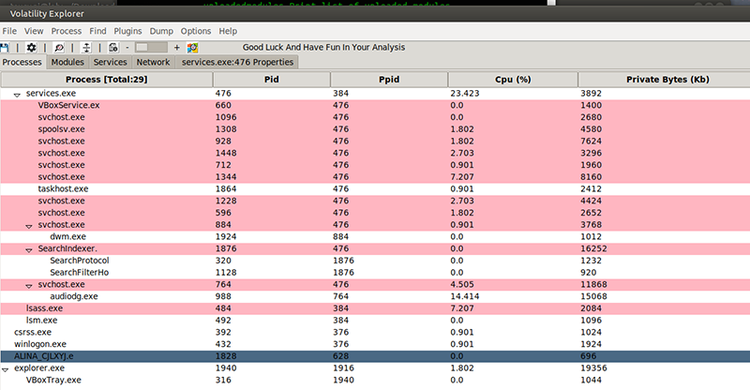The height and width of the screenshot is (390, 750).
Task: Open the Find menu
Action: point(98,31)
